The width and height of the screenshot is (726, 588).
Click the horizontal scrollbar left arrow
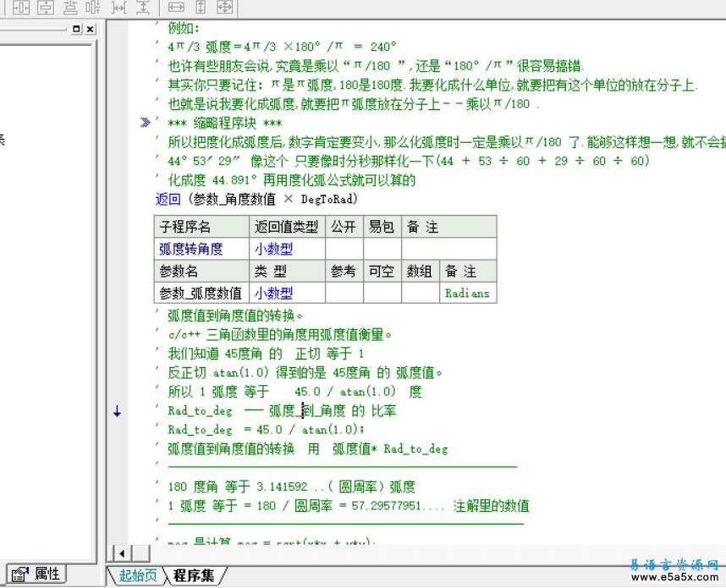(x=122, y=552)
